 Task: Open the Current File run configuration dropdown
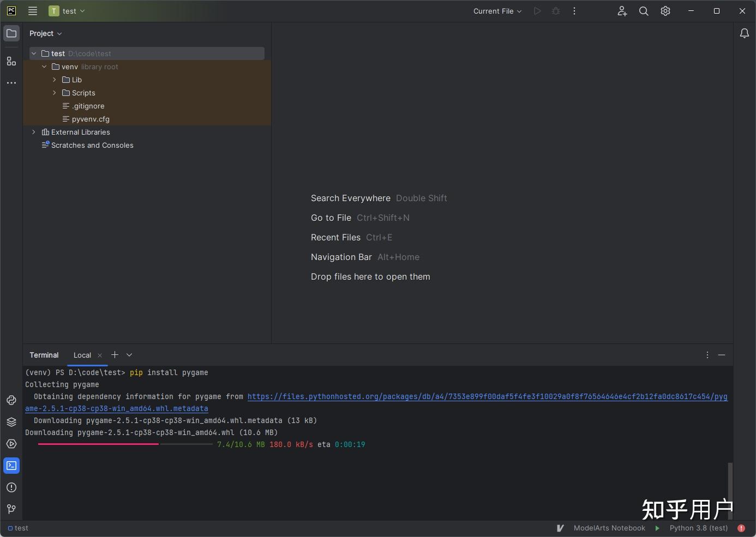tap(497, 11)
